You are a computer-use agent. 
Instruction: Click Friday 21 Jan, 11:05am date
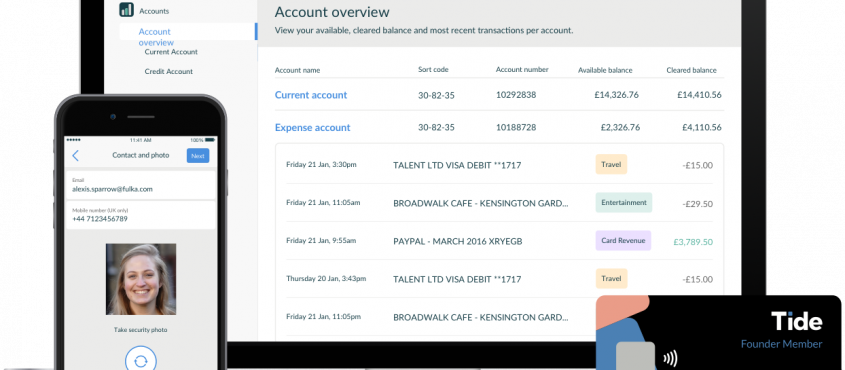[x=323, y=203]
